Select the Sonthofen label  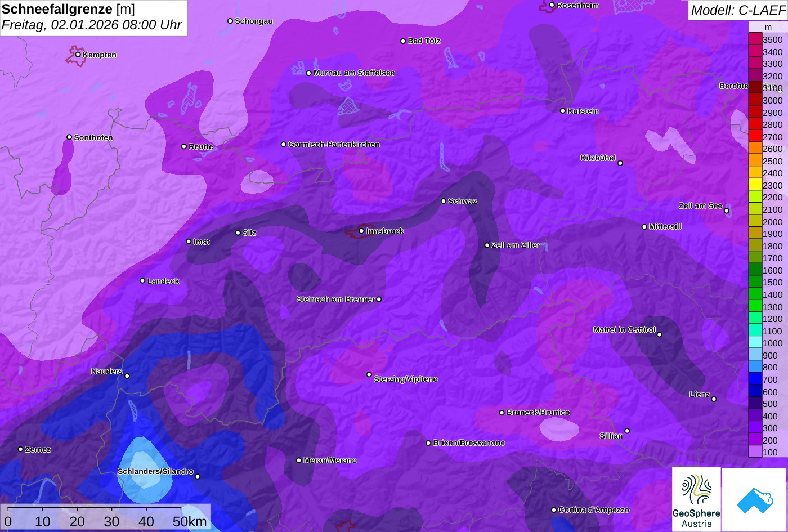(93, 137)
